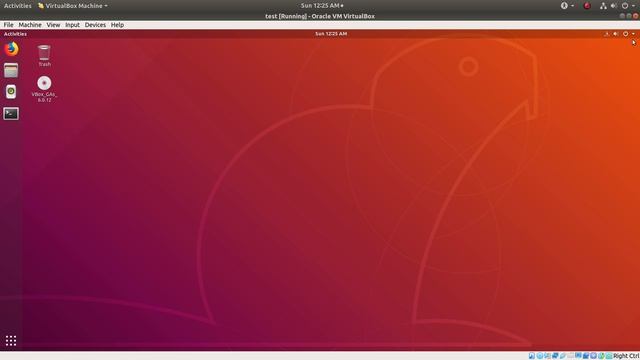This screenshot has width=640, height=360.
Task: Click the audio indicator in VirtualBox status bar
Action: (x=547, y=356)
